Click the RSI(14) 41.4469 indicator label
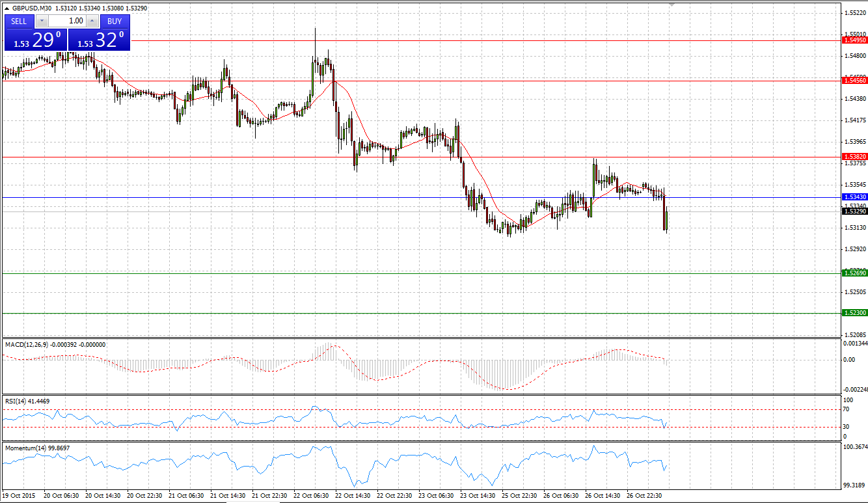The image size is (868, 503). coord(27,401)
